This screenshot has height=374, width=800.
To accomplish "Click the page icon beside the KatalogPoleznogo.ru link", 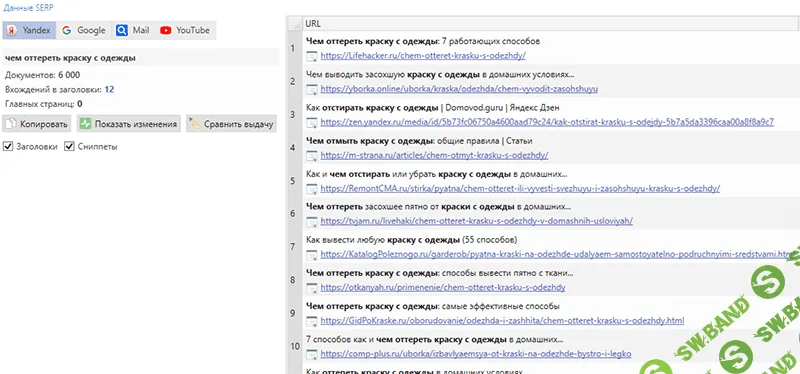I will click(x=311, y=255).
